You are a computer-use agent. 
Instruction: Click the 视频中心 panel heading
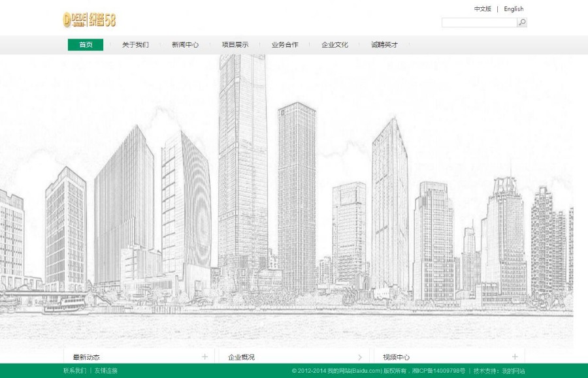[x=397, y=357]
